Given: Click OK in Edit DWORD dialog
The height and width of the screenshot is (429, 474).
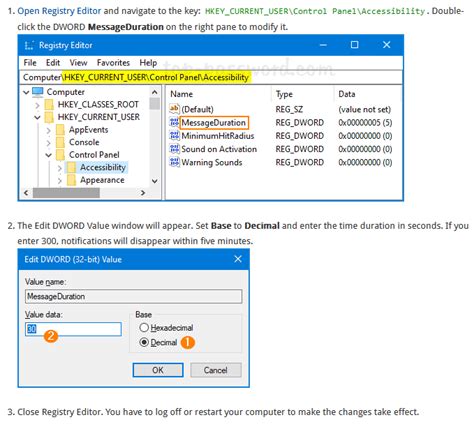Looking at the screenshot, I should [158, 370].
